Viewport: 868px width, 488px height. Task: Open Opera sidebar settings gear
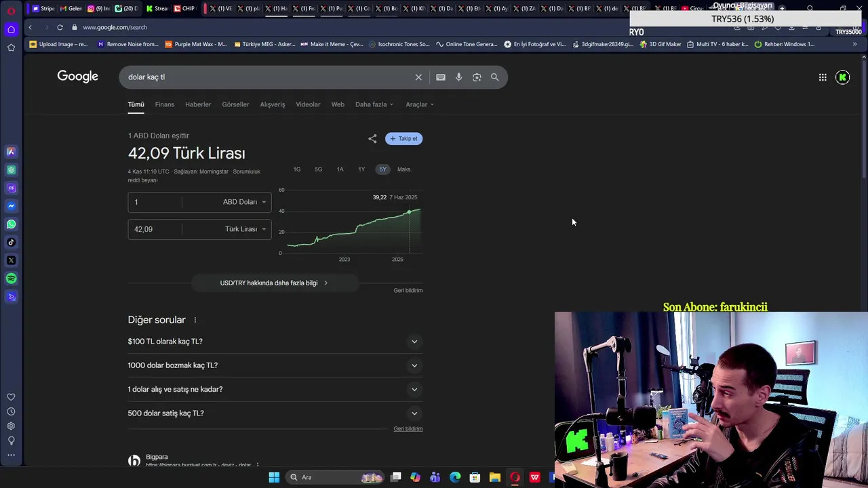point(11,426)
